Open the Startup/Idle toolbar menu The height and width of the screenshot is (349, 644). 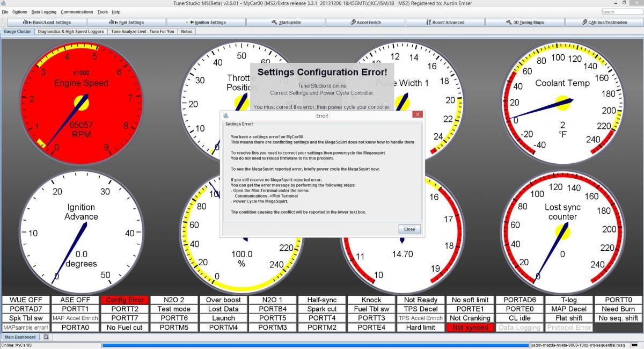pyautogui.click(x=286, y=22)
